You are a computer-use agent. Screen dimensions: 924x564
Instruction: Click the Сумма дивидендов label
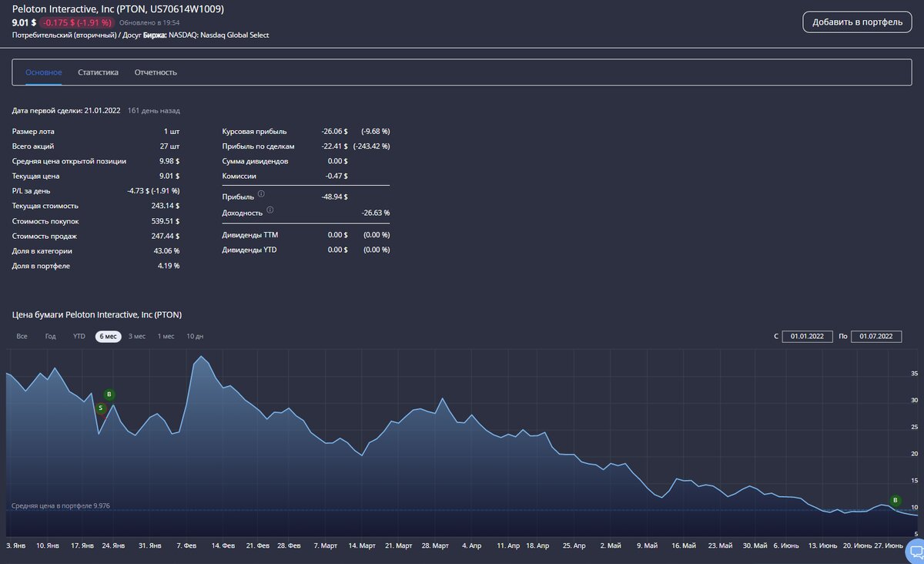tap(256, 161)
